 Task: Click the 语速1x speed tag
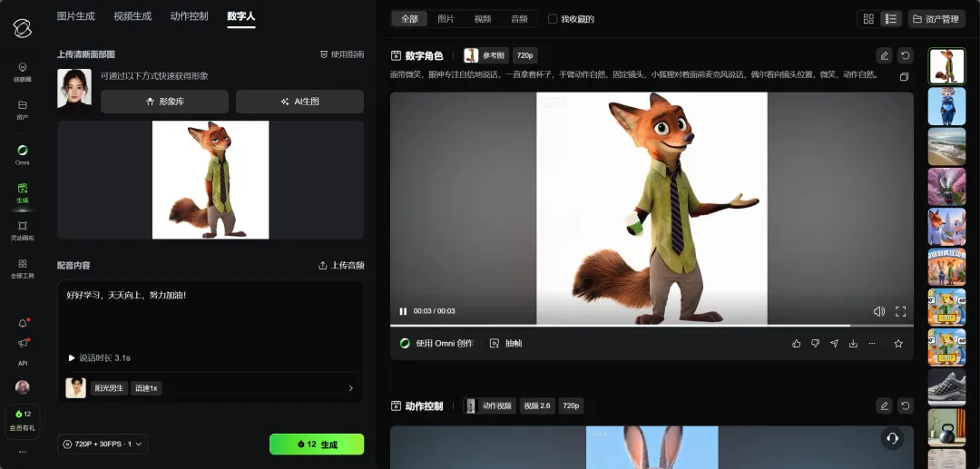click(x=146, y=388)
